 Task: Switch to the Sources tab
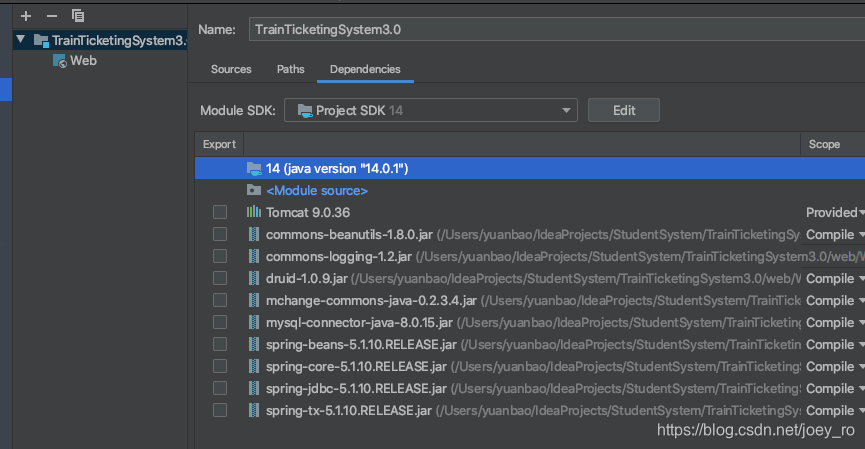[231, 69]
